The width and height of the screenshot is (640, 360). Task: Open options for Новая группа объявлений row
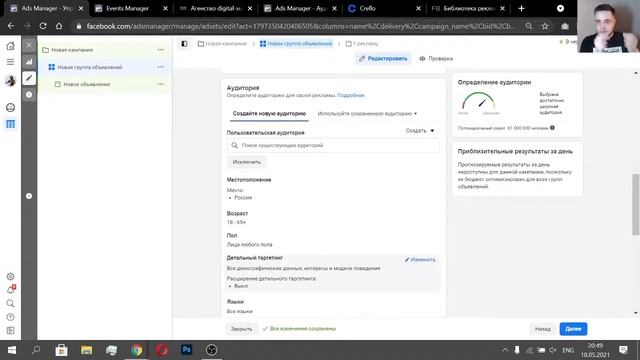160,67
